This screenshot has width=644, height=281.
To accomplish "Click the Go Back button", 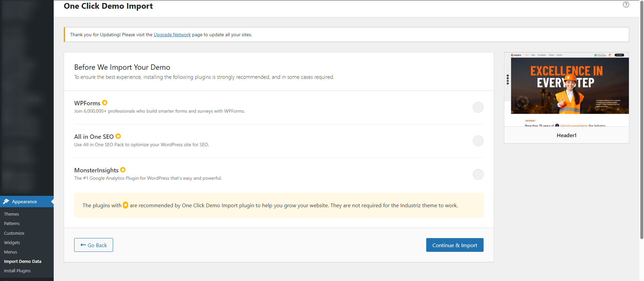I will pyautogui.click(x=94, y=245).
